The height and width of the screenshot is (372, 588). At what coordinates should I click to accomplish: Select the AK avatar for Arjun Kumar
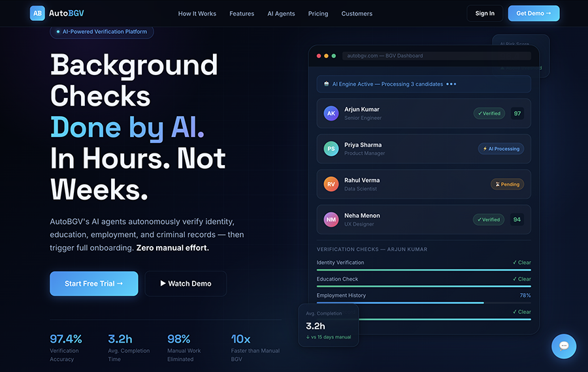pos(331,113)
